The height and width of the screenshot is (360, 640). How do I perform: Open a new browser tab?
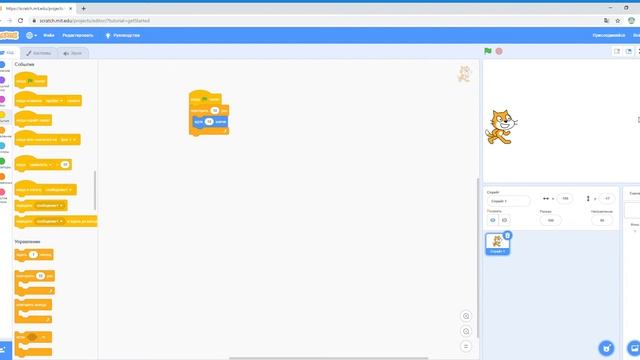(84, 8)
